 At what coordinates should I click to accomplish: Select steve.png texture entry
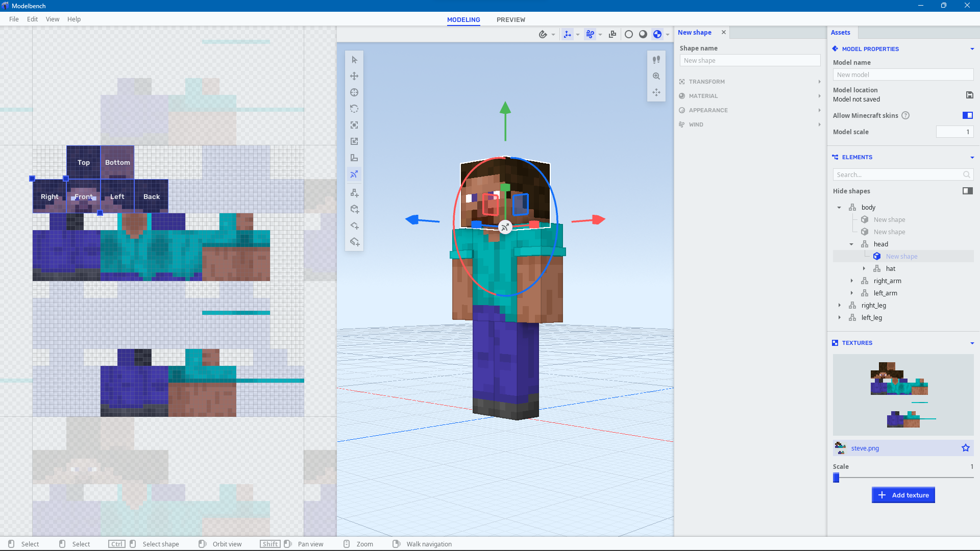point(903,448)
